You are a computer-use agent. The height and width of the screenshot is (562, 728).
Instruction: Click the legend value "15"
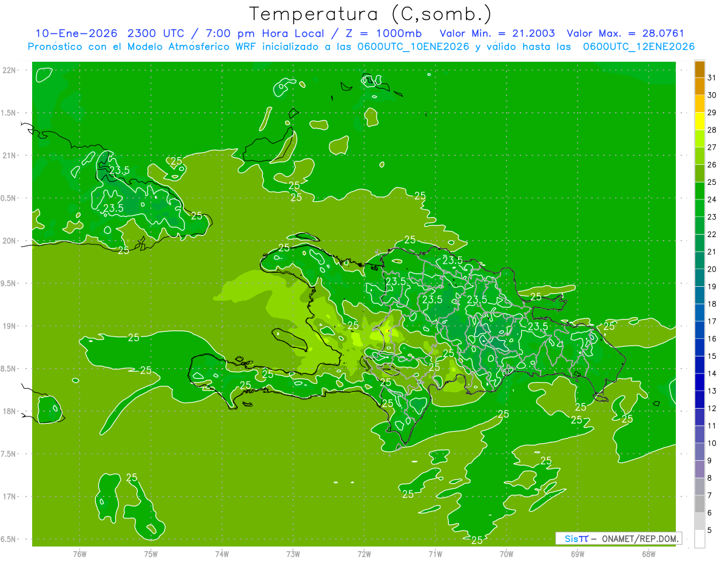(x=712, y=356)
